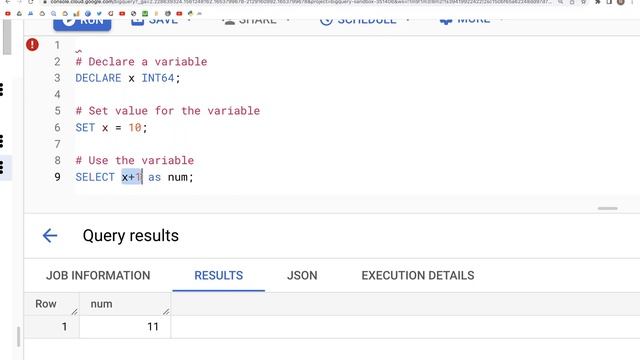Click the browser address bar URL
Image resolution: width=640 pixels, height=360 pixels.
[301, 2]
